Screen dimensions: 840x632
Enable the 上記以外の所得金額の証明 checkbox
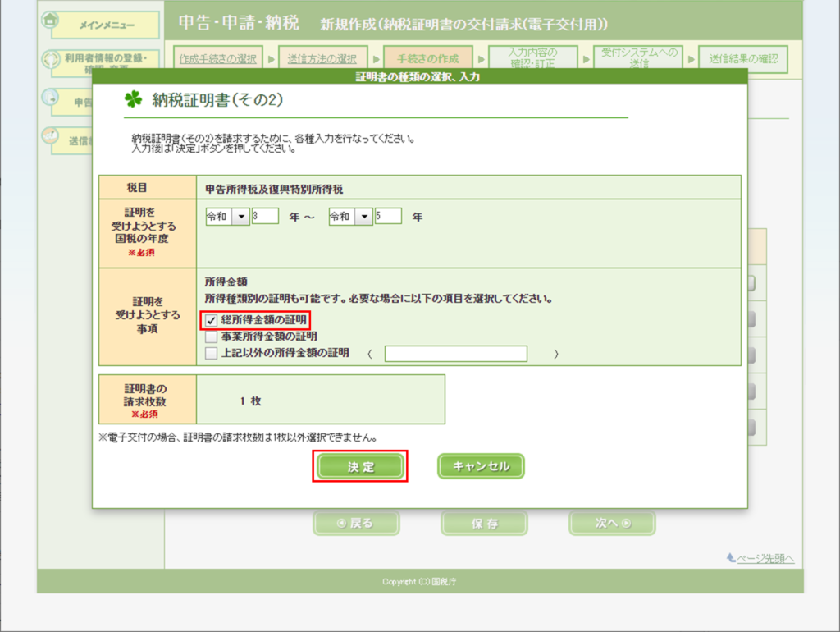212,353
